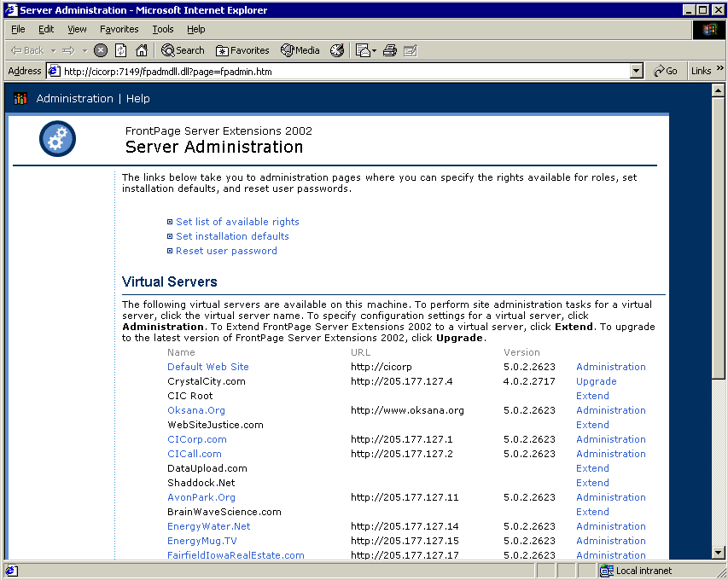The height and width of the screenshot is (580, 728).
Task: Open the Favorites menu
Action: (119, 29)
